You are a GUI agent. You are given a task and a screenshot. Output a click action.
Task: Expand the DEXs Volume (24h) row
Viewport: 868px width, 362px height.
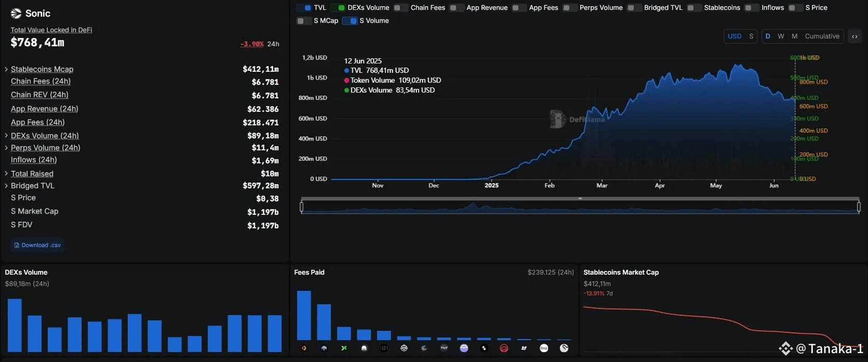(x=6, y=136)
